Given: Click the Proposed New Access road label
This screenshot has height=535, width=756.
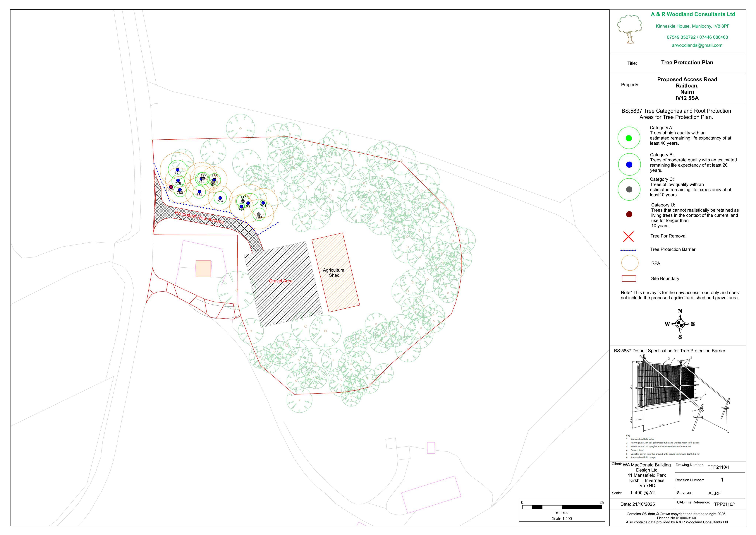Looking at the screenshot, I should 200,217.
